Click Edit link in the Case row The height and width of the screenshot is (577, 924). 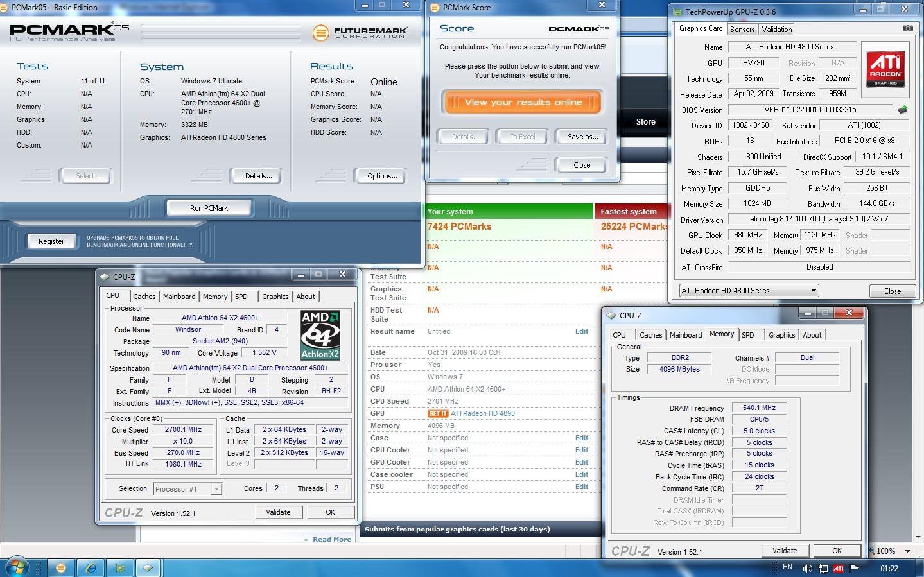(x=581, y=438)
